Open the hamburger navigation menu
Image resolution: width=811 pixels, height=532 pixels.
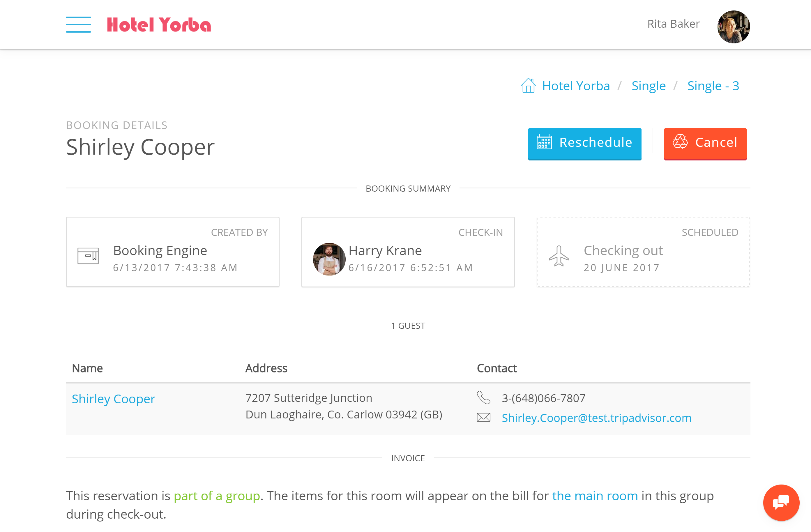pyautogui.click(x=78, y=24)
